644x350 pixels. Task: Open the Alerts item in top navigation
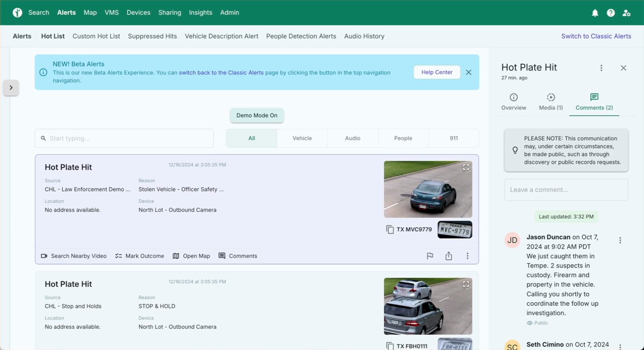coord(67,13)
